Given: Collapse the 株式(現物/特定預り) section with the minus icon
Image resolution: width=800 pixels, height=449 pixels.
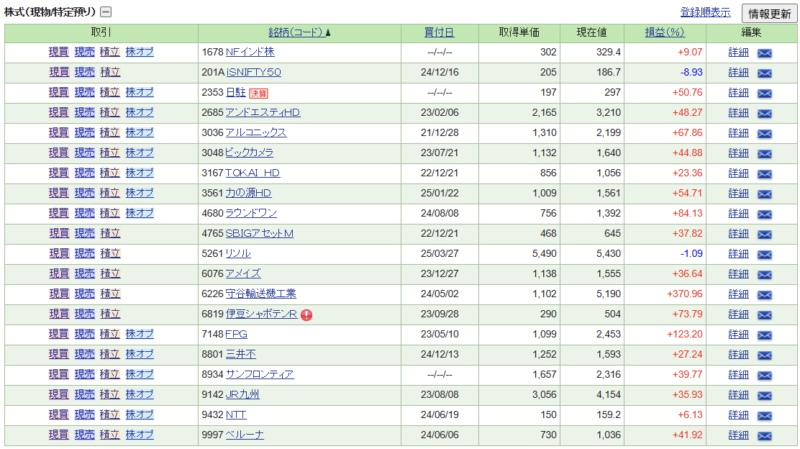Looking at the screenshot, I should click(x=106, y=12).
